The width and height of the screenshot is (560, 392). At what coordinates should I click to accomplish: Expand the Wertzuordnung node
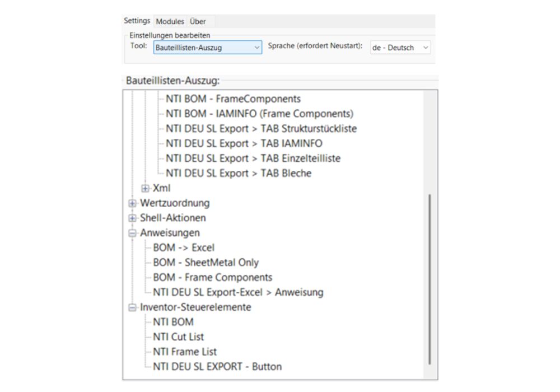tap(133, 203)
